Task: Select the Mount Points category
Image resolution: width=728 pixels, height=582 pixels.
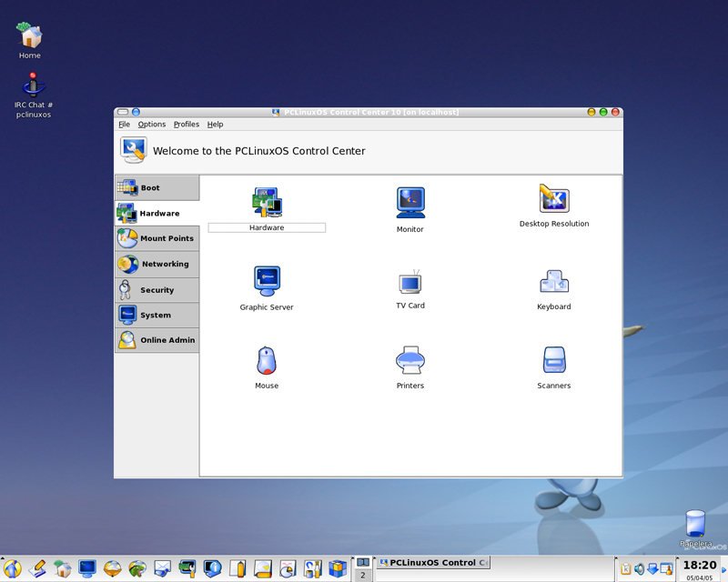Action: 157,238
